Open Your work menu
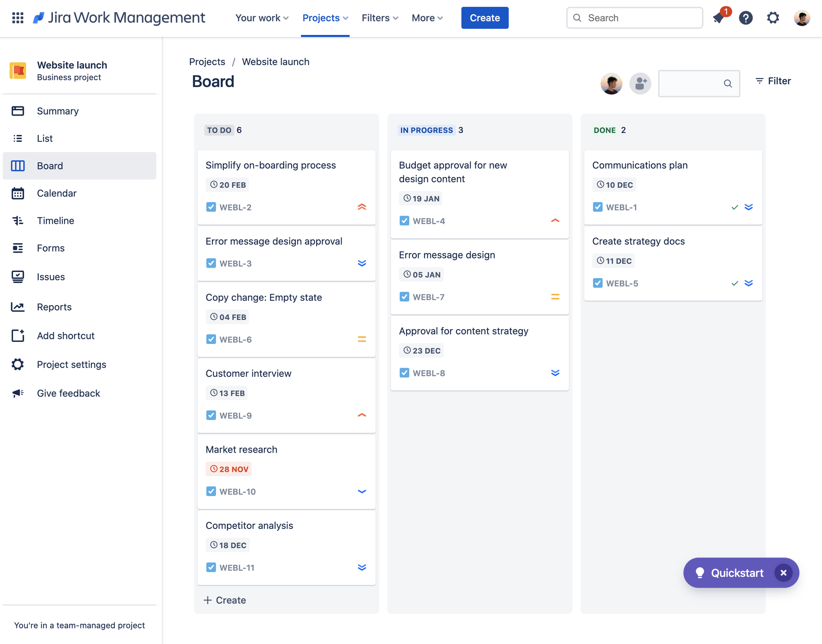 [x=261, y=18]
